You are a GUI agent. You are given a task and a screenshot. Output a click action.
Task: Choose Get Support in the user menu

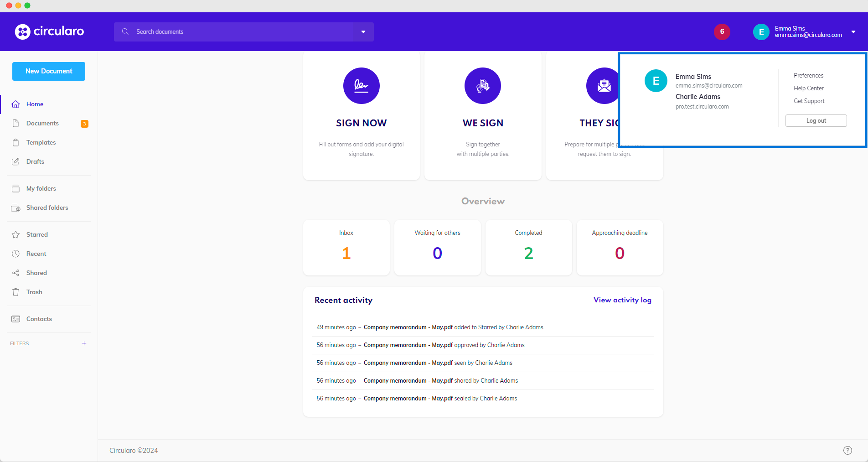(x=809, y=101)
